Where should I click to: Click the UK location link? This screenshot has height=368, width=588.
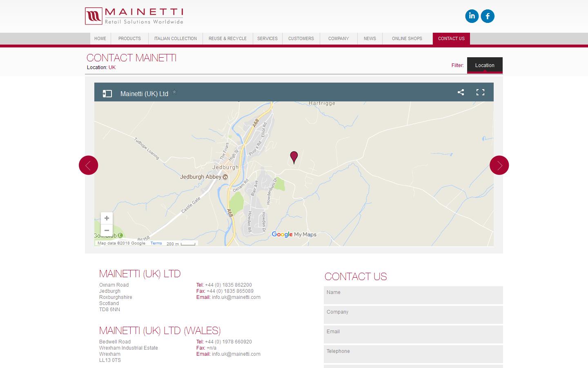click(x=112, y=67)
